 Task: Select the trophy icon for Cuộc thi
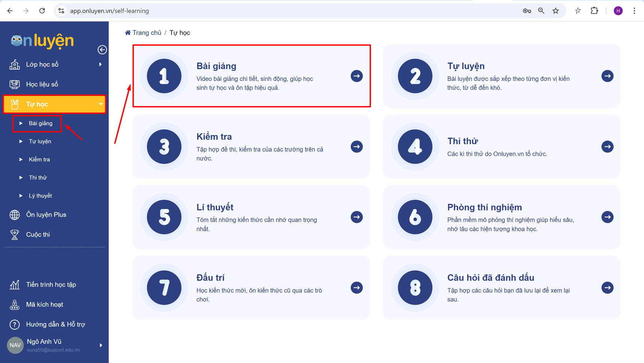(14, 234)
